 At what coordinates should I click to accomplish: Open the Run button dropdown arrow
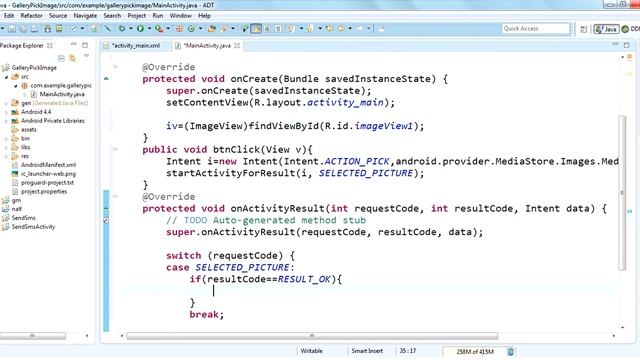click(x=149, y=29)
